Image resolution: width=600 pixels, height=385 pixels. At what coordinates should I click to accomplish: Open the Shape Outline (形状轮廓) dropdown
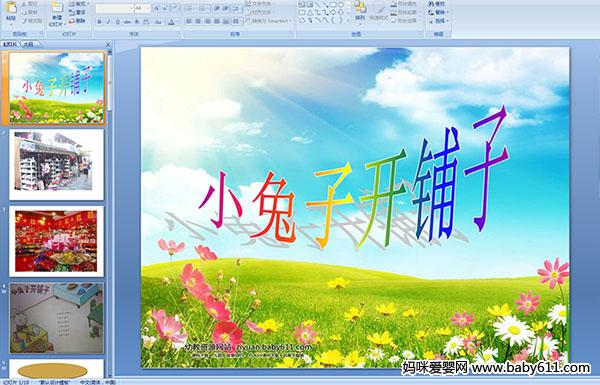[x=406, y=12]
